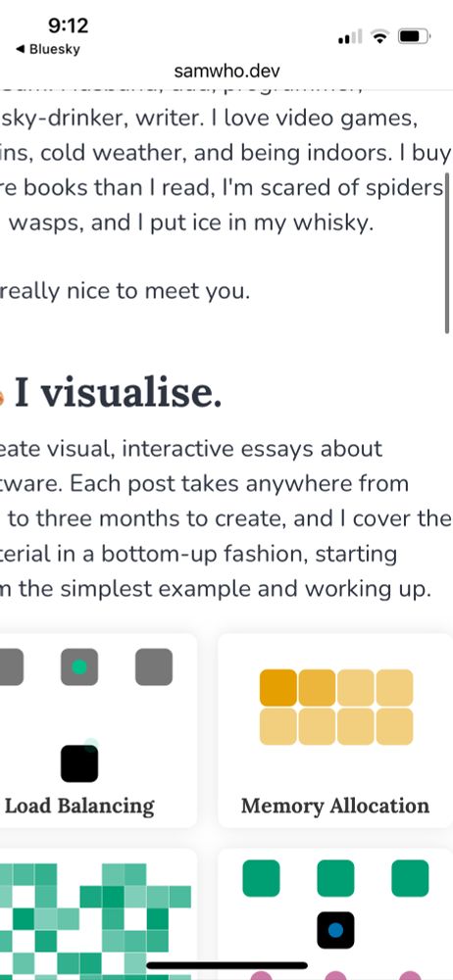453x980 pixels.
Task: Click the 9:12 clock display
Action: (x=69, y=25)
